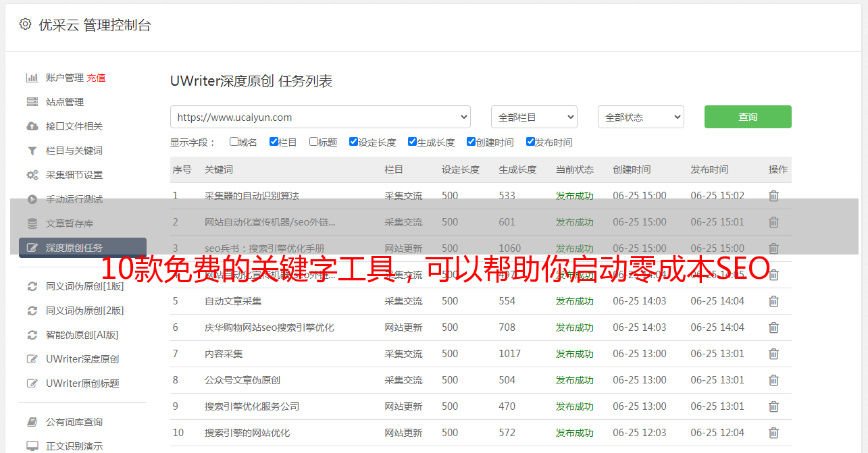Click the 操作 column header
Viewport: 868px width, 453px height.
(778, 169)
